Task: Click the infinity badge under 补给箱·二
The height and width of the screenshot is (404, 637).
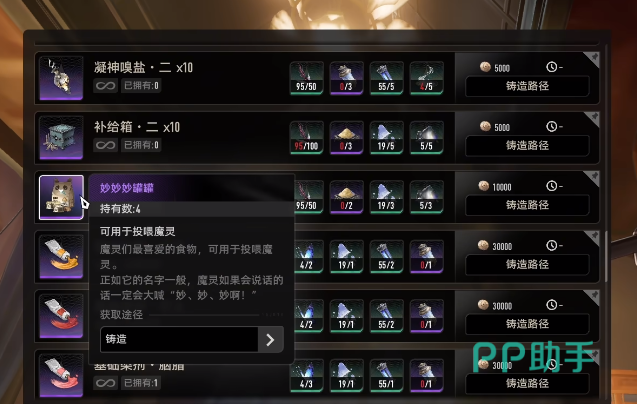Action: (106, 145)
